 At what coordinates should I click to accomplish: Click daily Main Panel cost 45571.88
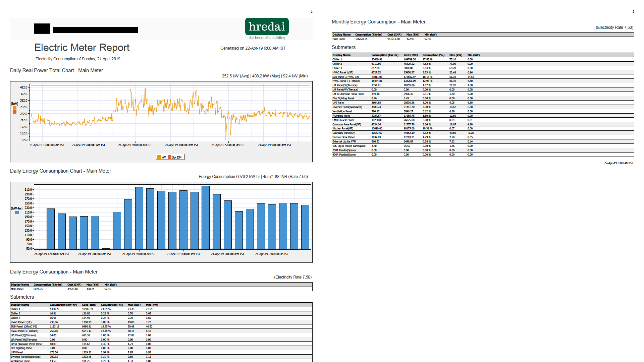pyautogui.click(x=73, y=289)
